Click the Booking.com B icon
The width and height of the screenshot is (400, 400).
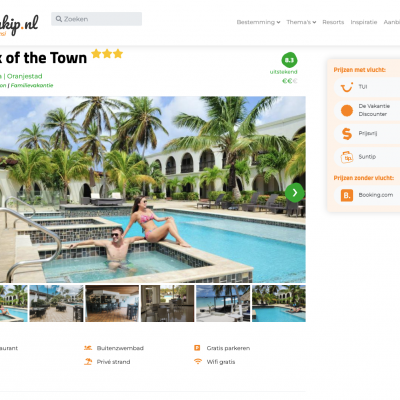(347, 195)
